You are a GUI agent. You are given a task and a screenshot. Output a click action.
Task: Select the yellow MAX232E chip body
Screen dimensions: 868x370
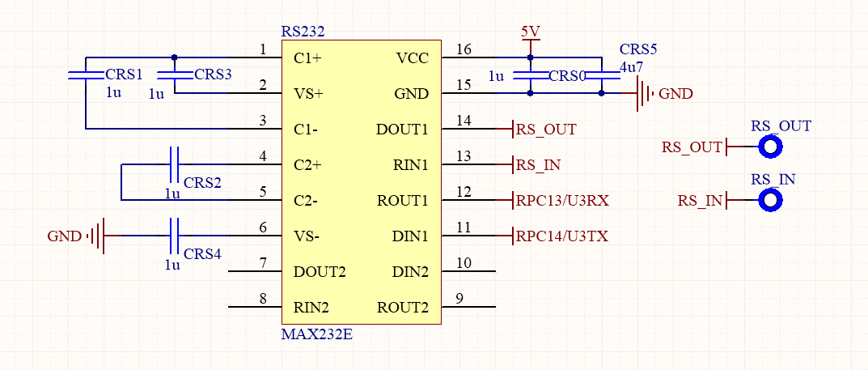pos(362,182)
